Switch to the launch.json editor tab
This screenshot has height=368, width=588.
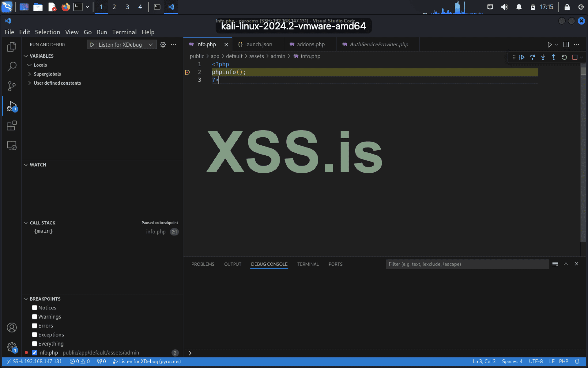coord(258,44)
